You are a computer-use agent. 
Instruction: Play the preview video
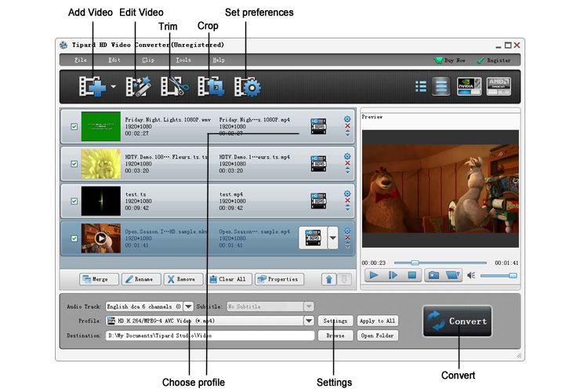374,275
